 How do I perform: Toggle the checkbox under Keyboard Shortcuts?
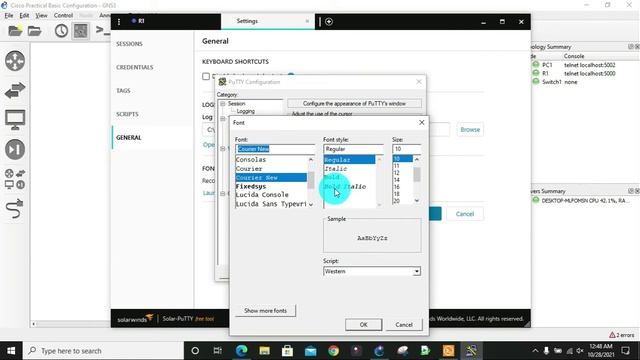pyautogui.click(x=206, y=76)
